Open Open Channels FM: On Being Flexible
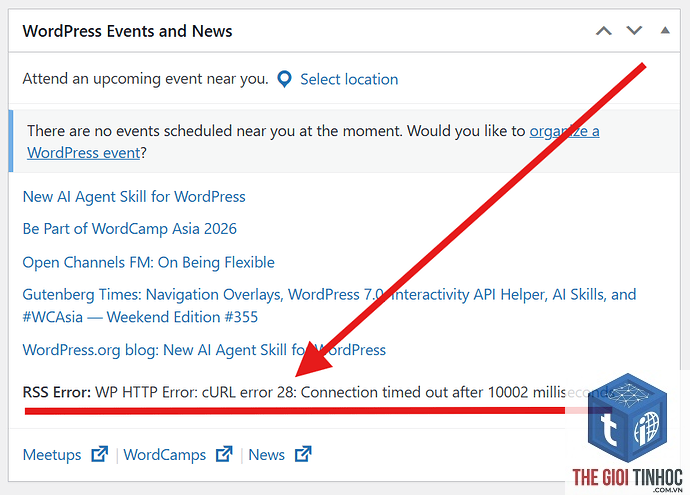The height and width of the screenshot is (495, 690). (x=148, y=262)
